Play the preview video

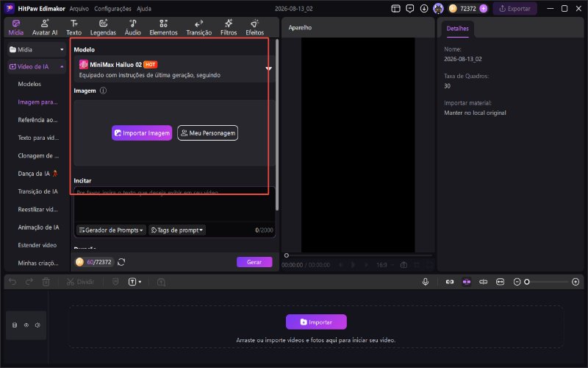[353, 265]
